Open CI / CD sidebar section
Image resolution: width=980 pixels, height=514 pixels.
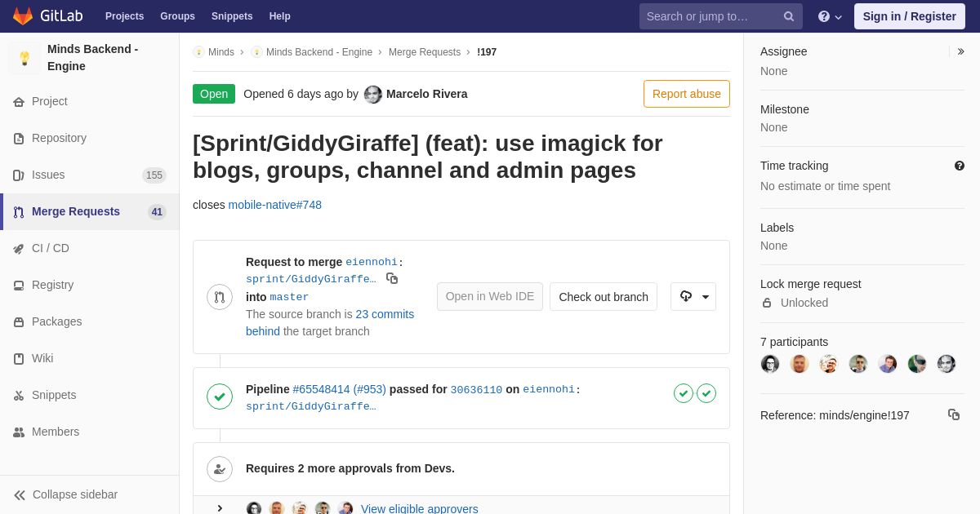pos(90,248)
